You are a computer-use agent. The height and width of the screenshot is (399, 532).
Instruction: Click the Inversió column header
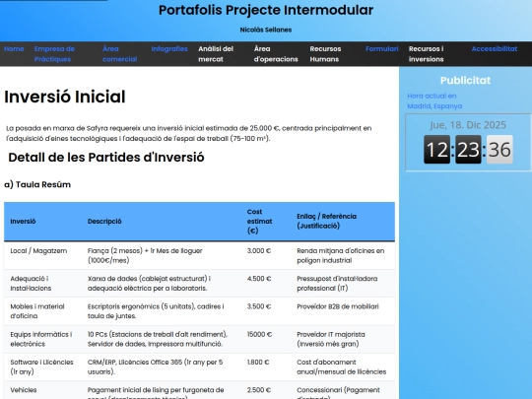pos(42,222)
